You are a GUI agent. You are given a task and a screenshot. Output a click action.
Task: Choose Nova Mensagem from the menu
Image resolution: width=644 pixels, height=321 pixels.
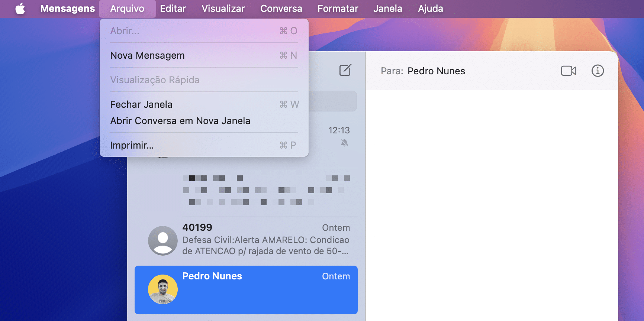pos(204,55)
